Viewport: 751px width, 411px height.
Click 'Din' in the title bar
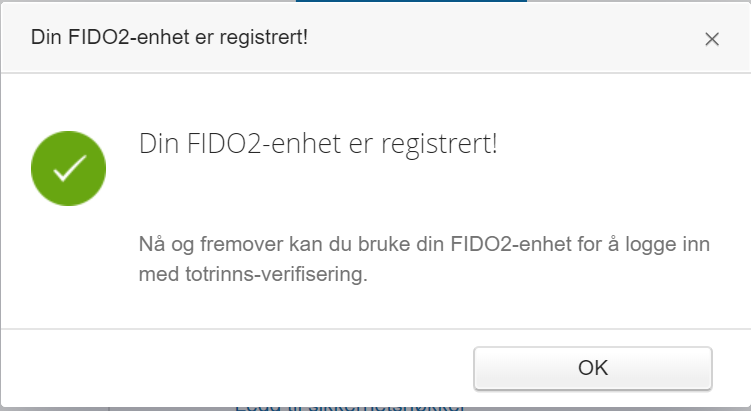click(46, 38)
